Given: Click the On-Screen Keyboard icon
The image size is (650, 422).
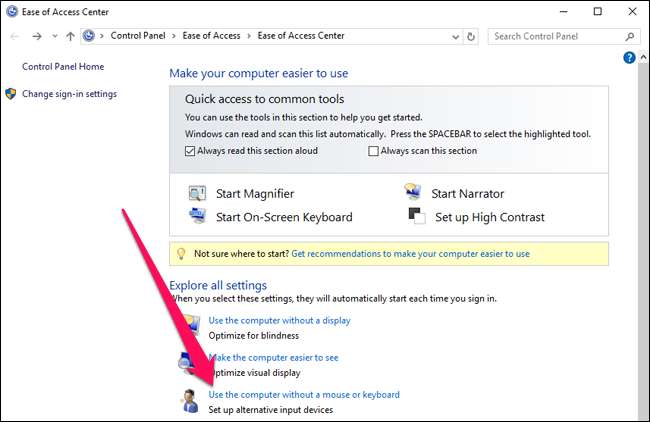Looking at the screenshot, I should (197, 216).
